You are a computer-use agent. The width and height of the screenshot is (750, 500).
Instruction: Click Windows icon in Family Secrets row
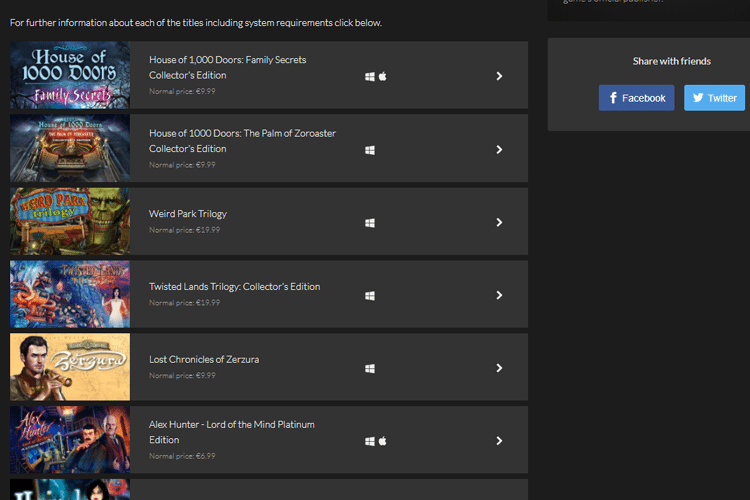(x=370, y=77)
